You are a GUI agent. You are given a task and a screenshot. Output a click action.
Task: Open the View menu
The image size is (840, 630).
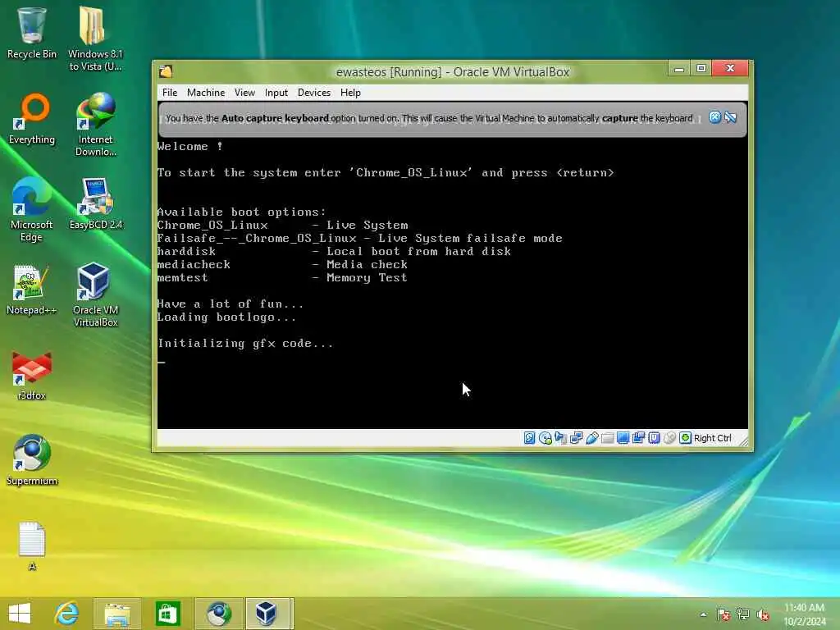coord(244,92)
